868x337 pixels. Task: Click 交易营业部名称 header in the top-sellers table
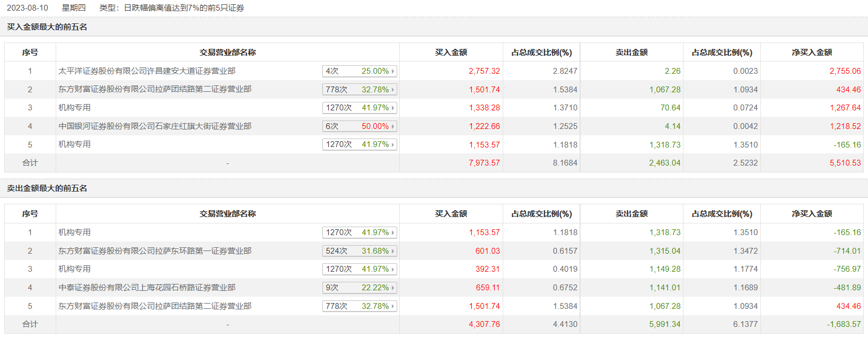227,214
